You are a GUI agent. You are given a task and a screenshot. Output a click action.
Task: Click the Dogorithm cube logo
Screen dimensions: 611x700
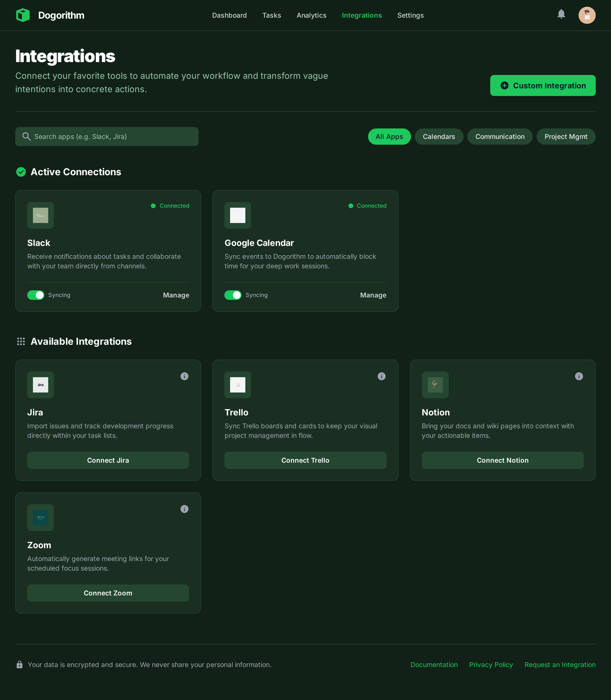point(23,15)
